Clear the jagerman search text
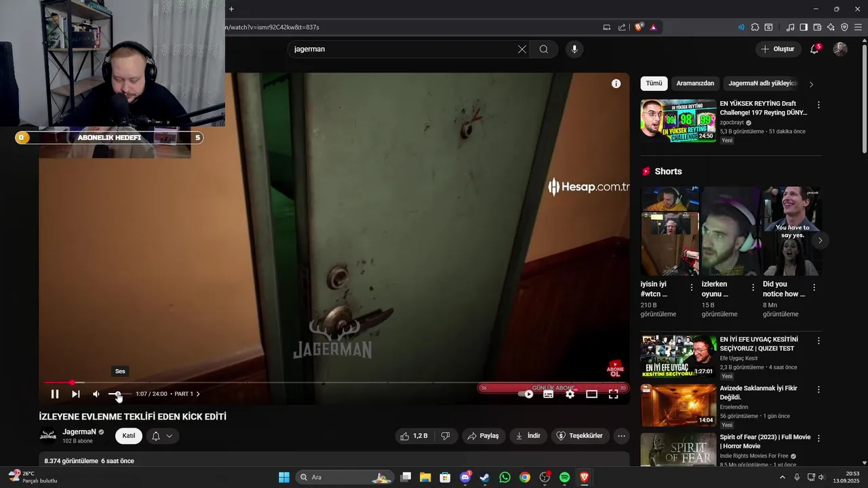868x488 pixels. 522,49
